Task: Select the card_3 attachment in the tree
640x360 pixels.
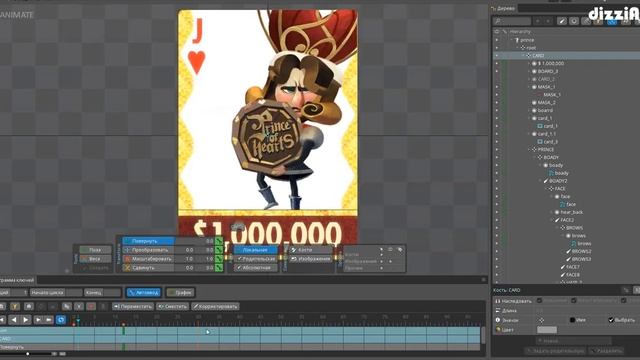Action: pos(550,142)
